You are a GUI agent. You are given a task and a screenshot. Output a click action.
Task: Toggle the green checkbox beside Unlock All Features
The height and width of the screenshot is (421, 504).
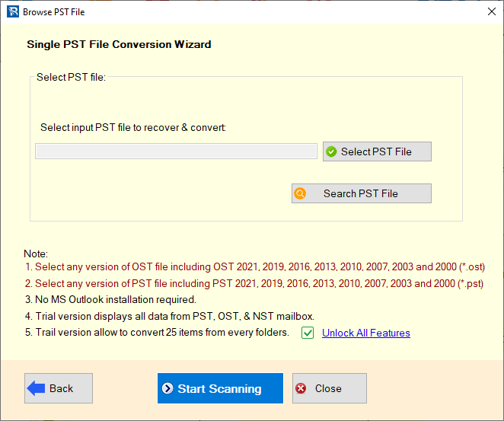308,333
